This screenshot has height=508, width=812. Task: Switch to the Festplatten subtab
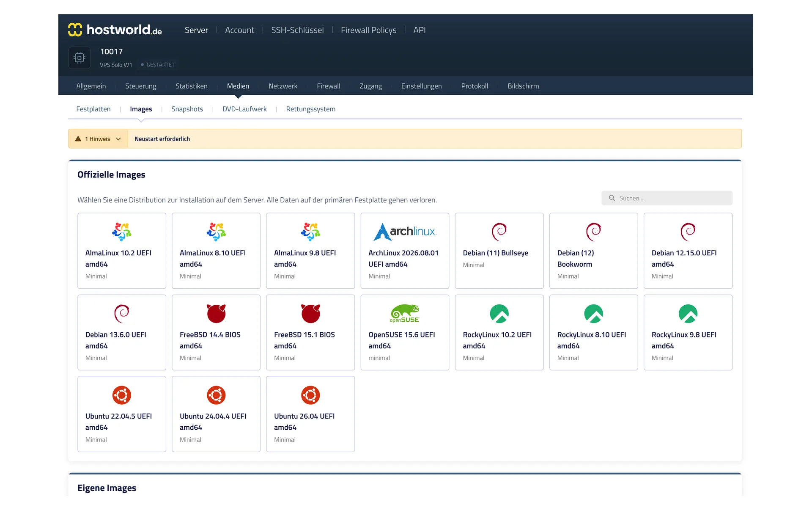click(93, 109)
